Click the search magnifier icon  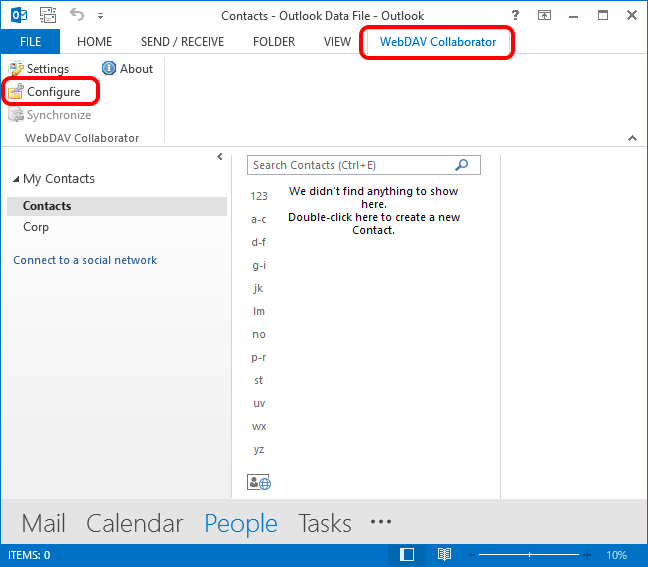coord(462,165)
